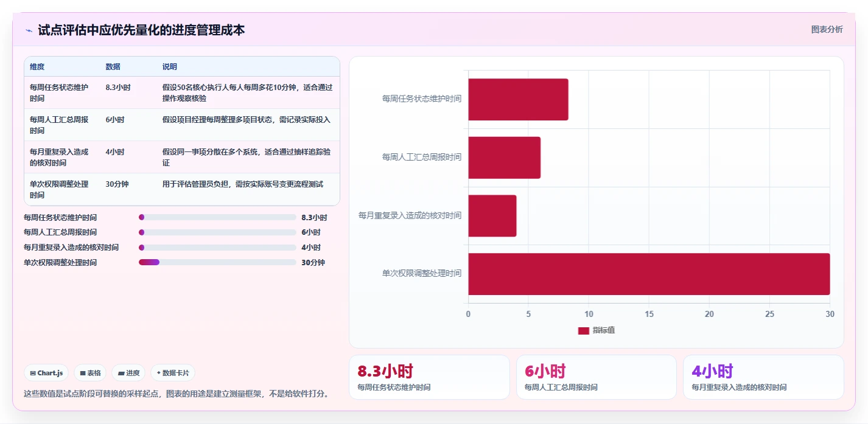Click the 30 tick on the chart x-axis
Image resolution: width=868 pixels, height=424 pixels.
pyautogui.click(x=830, y=315)
